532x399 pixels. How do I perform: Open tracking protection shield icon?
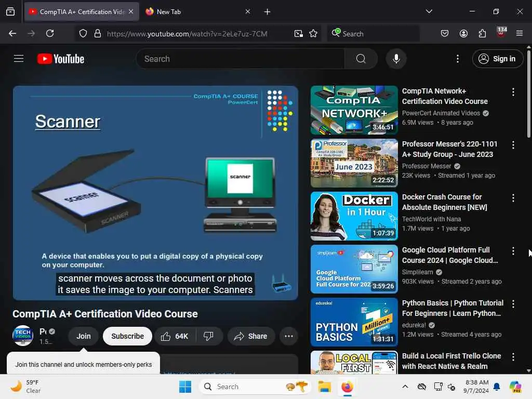[83, 33]
